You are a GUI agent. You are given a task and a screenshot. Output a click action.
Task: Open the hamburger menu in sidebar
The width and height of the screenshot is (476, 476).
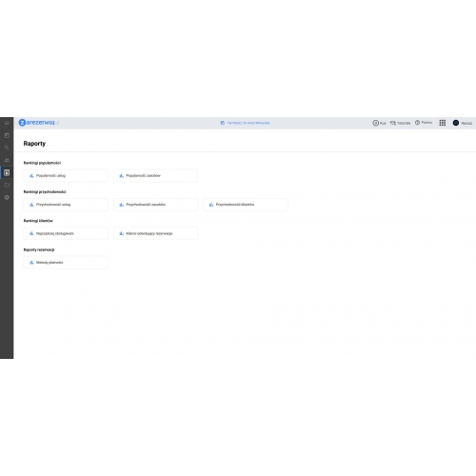[7, 123]
